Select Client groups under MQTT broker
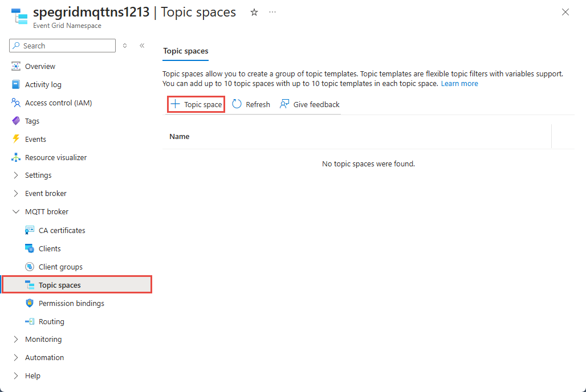The height and width of the screenshot is (392, 586). 60,267
